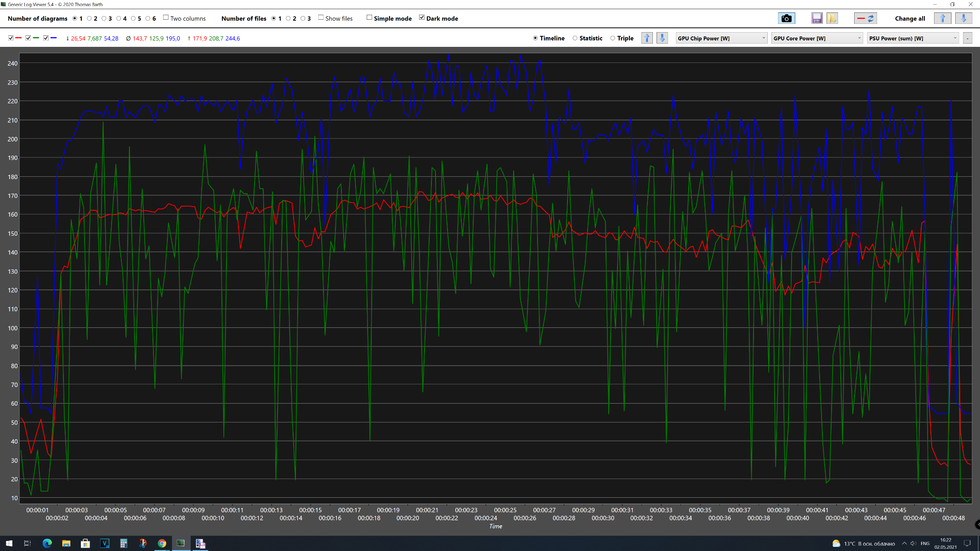
Task: Uncheck the Dark mode checkbox
Action: tap(422, 18)
